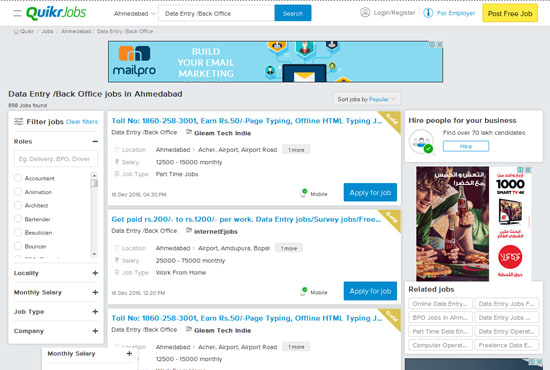Click the home icon in breadcrumb
Image resolution: width=550 pixels, height=370 pixels.
point(16,31)
